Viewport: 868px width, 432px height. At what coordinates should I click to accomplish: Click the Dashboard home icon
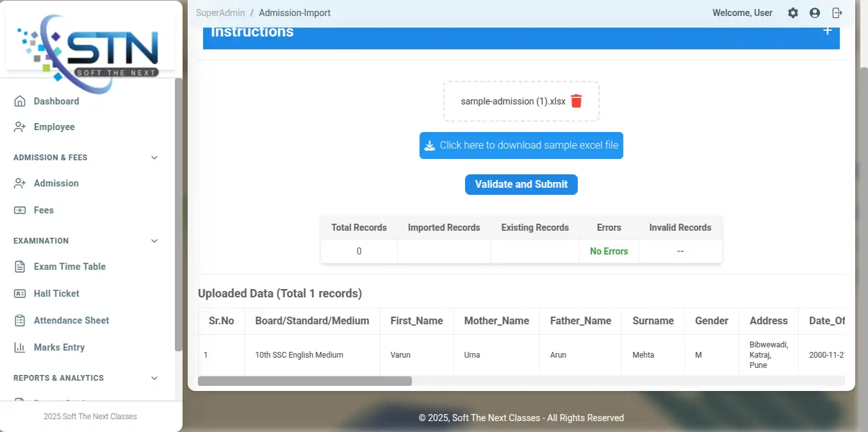coord(20,101)
